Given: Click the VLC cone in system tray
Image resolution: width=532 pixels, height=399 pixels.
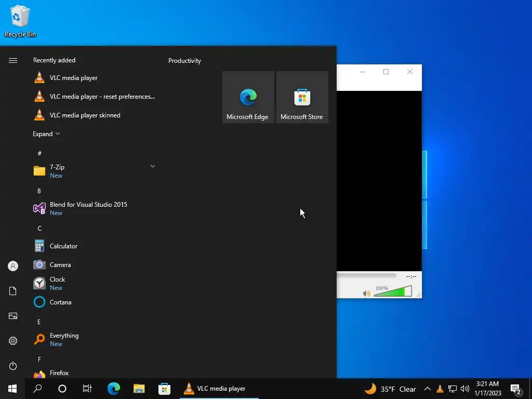Looking at the screenshot, I should [x=440, y=389].
